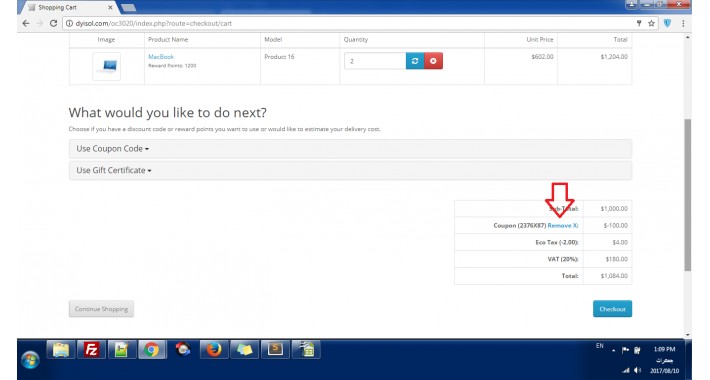Reload the page using browser refresh icon
This screenshot has width=710, height=380.
tap(53, 23)
